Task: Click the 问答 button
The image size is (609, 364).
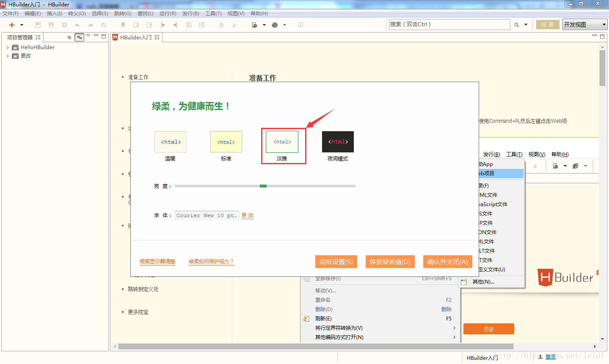Action: pos(548,25)
